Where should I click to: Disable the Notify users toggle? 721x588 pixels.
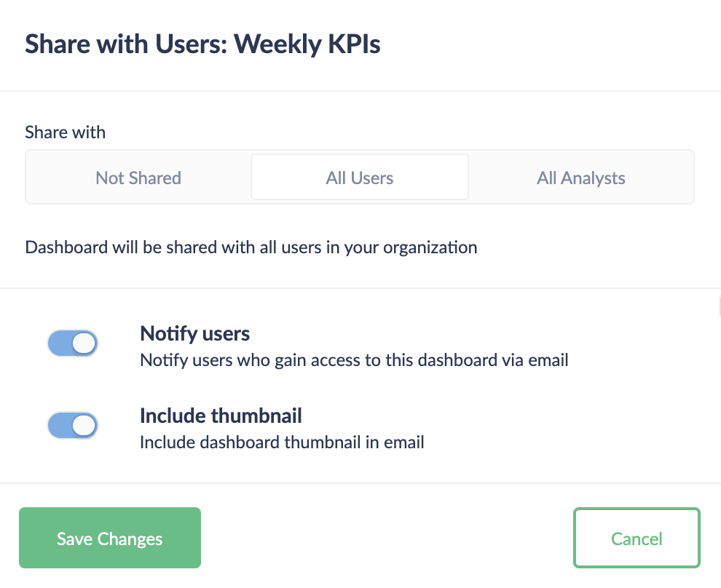pyautogui.click(x=72, y=343)
